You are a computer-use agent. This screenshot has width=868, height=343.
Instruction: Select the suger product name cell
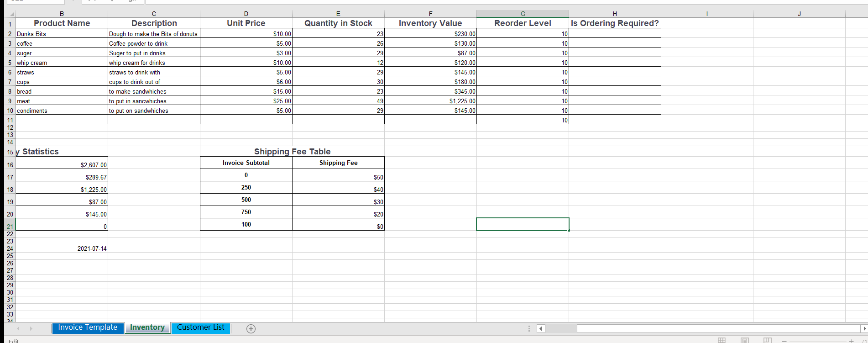coord(62,53)
